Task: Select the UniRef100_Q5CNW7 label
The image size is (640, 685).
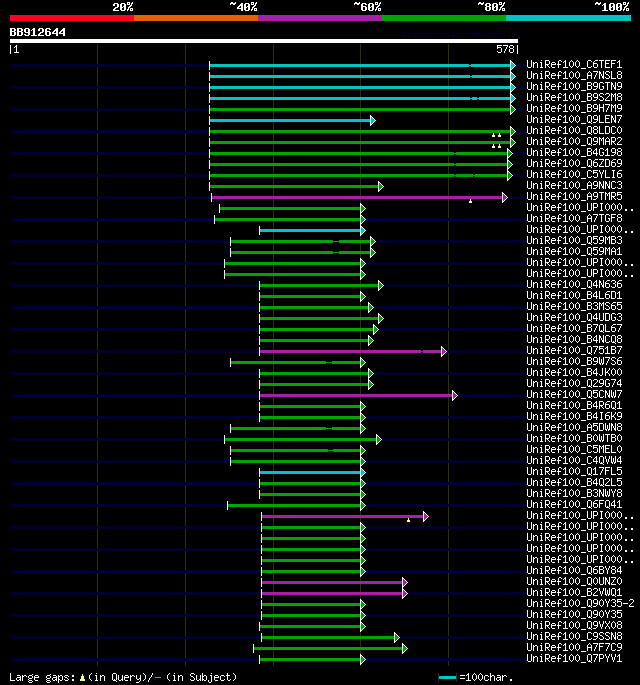Action: coord(574,394)
